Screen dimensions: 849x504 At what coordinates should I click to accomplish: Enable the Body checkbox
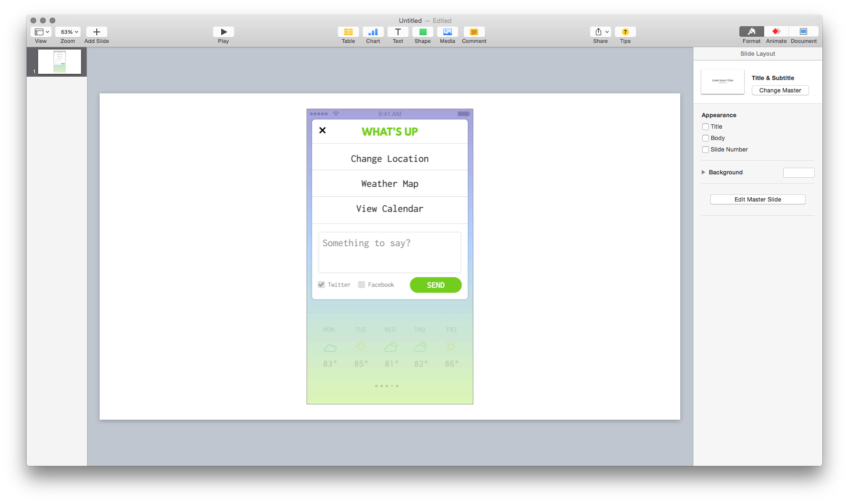point(705,138)
